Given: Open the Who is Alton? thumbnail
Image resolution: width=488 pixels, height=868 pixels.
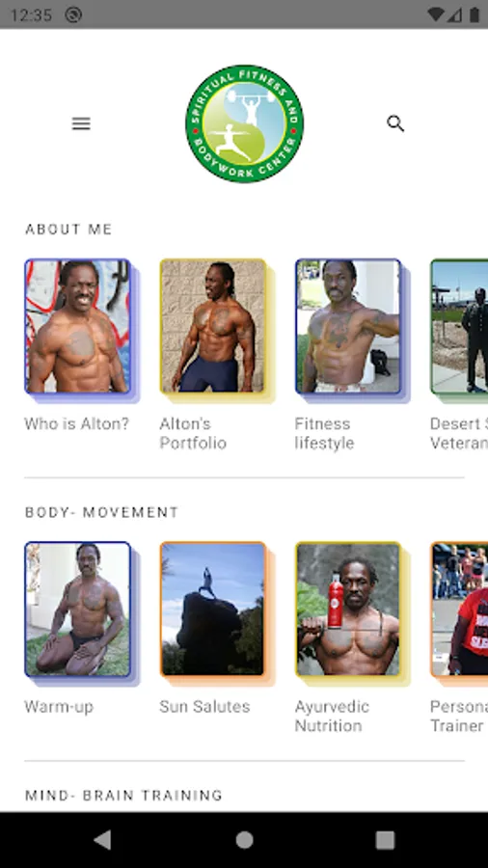Looking at the screenshot, I should pos(77,327).
